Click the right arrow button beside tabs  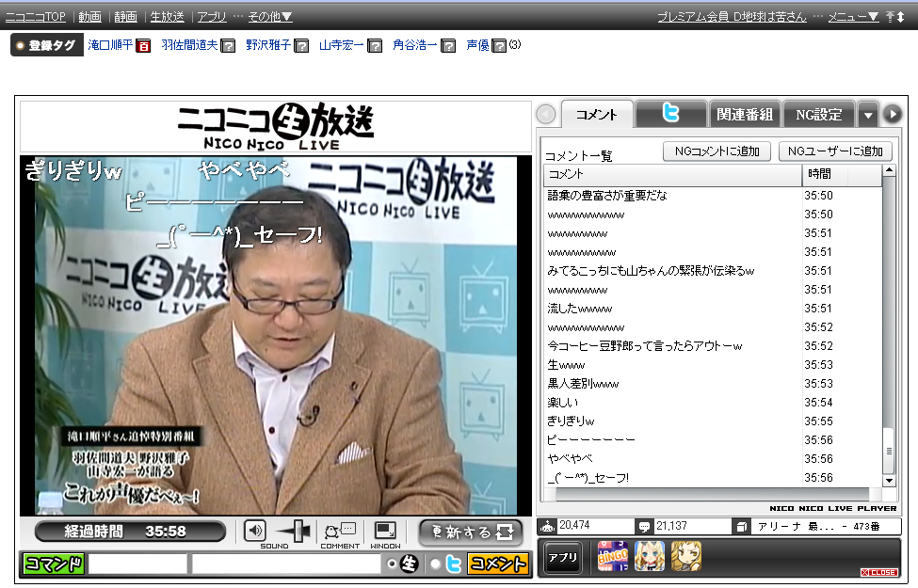click(x=891, y=114)
